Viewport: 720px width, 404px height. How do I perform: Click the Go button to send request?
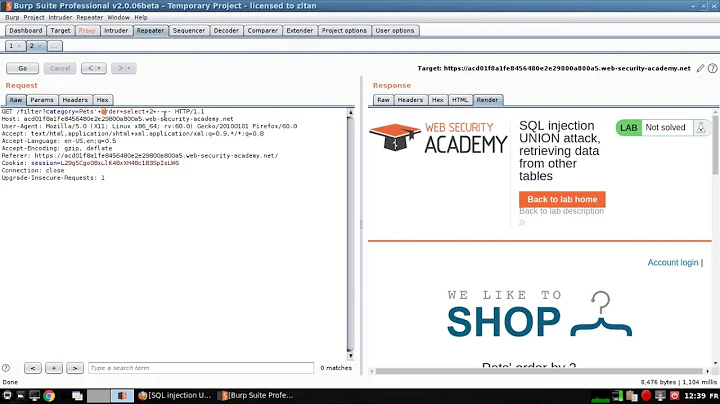point(22,68)
